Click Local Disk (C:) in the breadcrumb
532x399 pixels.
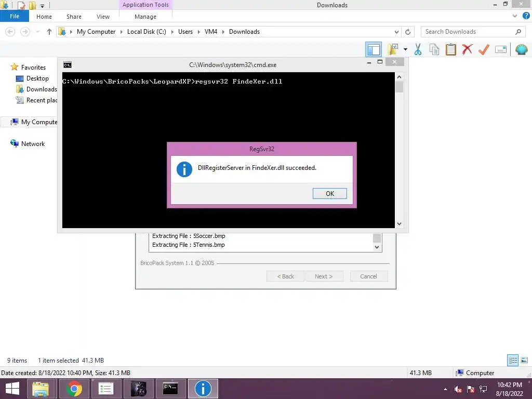[x=147, y=32]
